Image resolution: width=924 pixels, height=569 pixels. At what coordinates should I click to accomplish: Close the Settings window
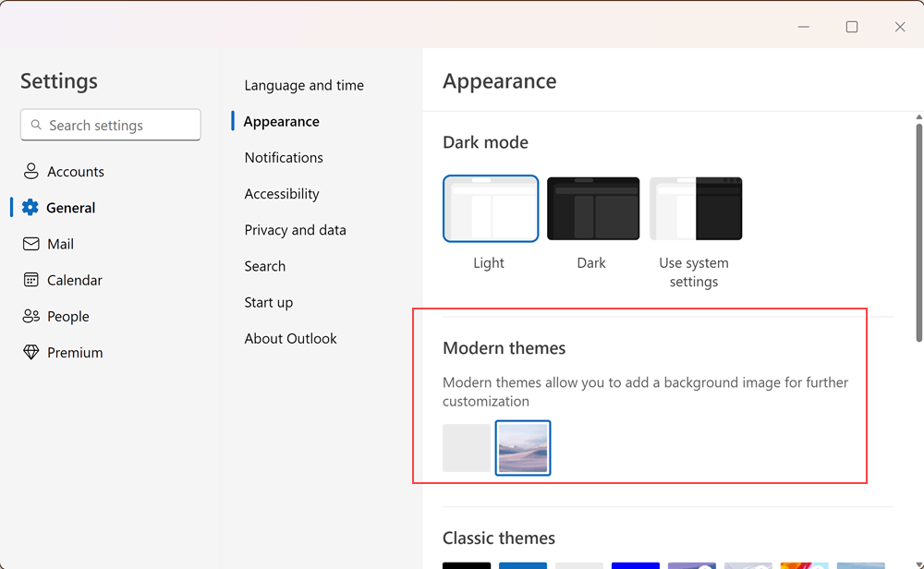[x=900, y=27]
